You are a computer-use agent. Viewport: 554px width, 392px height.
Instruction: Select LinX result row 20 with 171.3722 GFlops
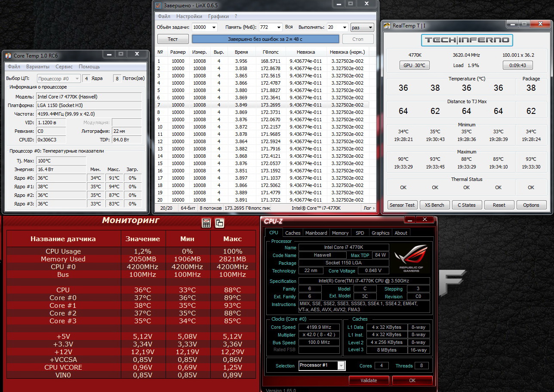tap(262, 200)
